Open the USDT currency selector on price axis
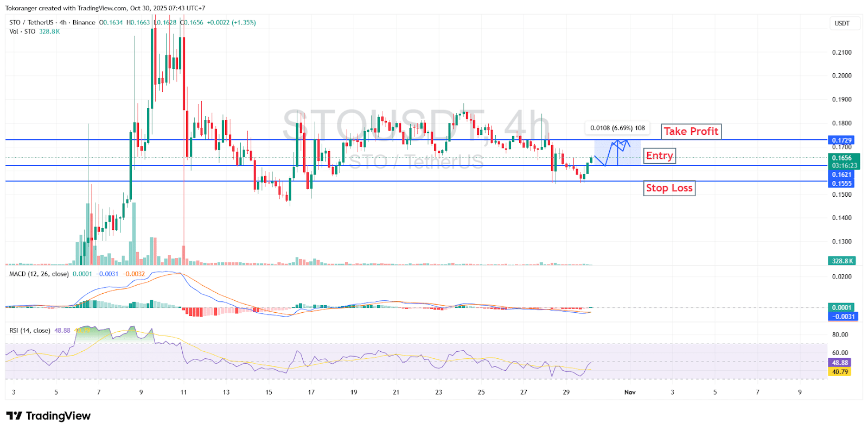The width and height of the screenshot is (868, 432). (842, 23)
